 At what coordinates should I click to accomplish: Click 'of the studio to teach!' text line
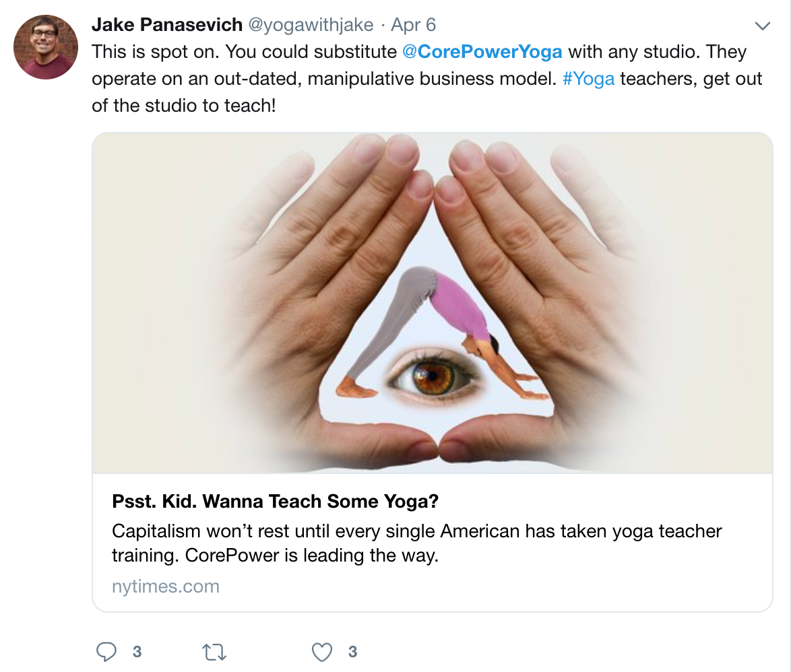(x=184, y=105)
